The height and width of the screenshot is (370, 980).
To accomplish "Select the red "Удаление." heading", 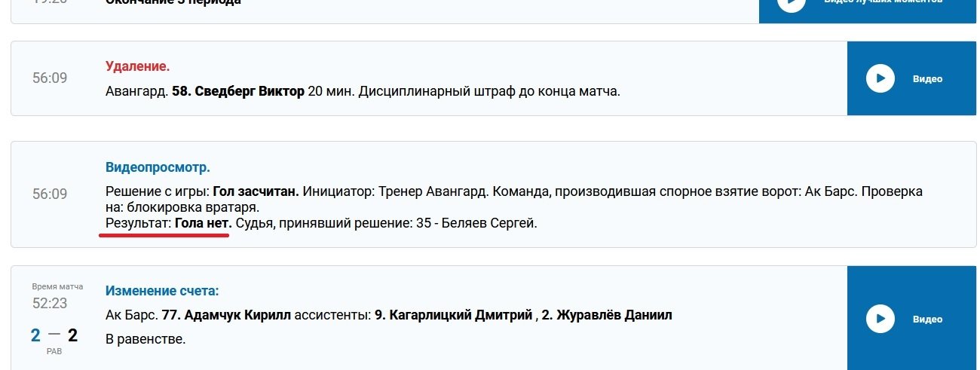I will click(x=137, y=66).
